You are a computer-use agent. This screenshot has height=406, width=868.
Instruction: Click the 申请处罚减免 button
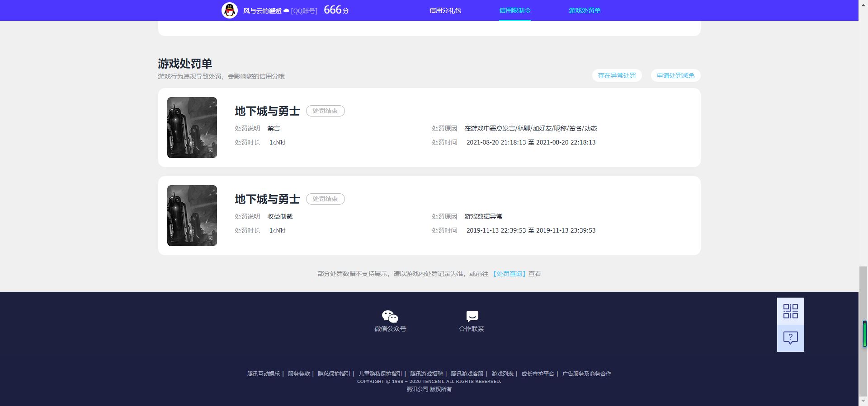675,75
